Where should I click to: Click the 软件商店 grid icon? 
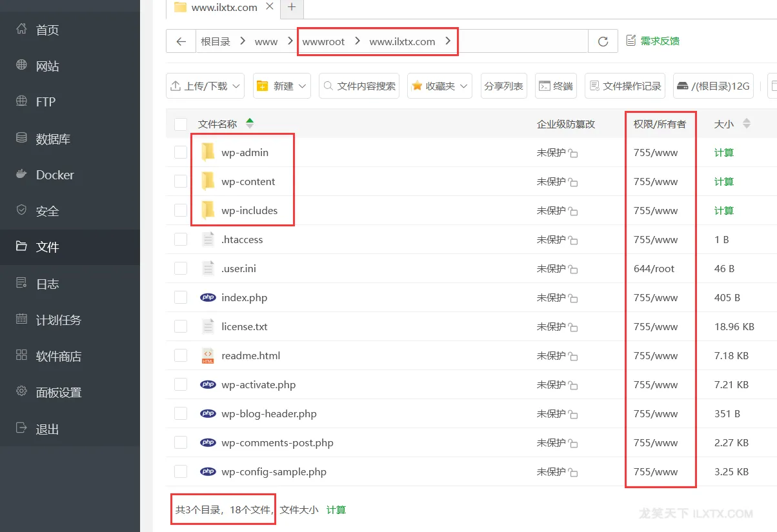tap(21, 355)
